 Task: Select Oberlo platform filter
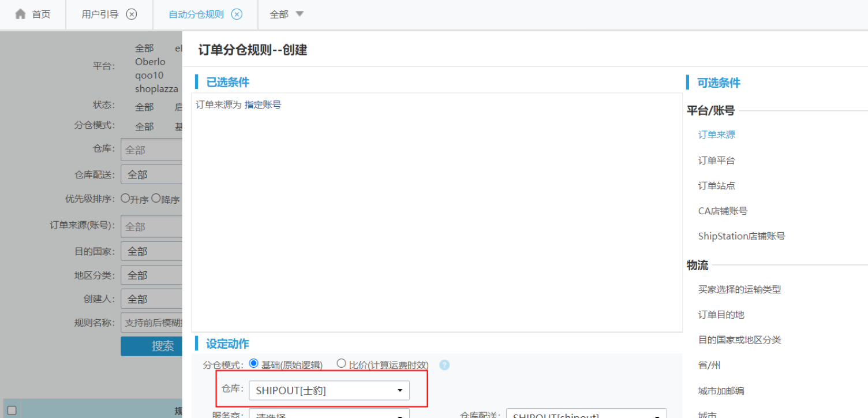point(150,62)
